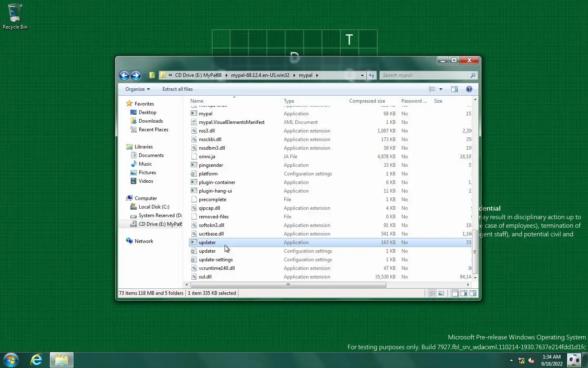Select the platform configuration file icon
The width and height of the screenshot is (588, 368).
194,174
